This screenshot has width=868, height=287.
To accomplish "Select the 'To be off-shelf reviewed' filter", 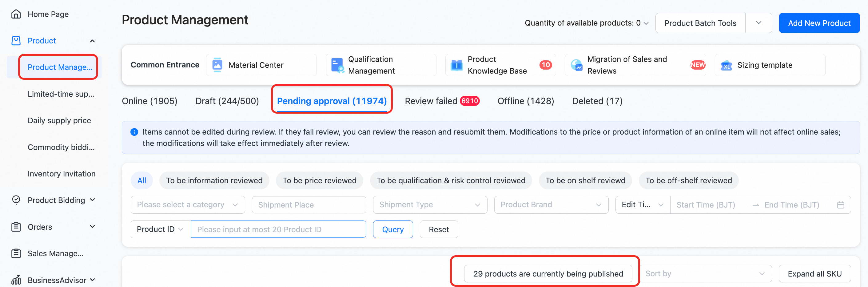I will coord(688,180).
